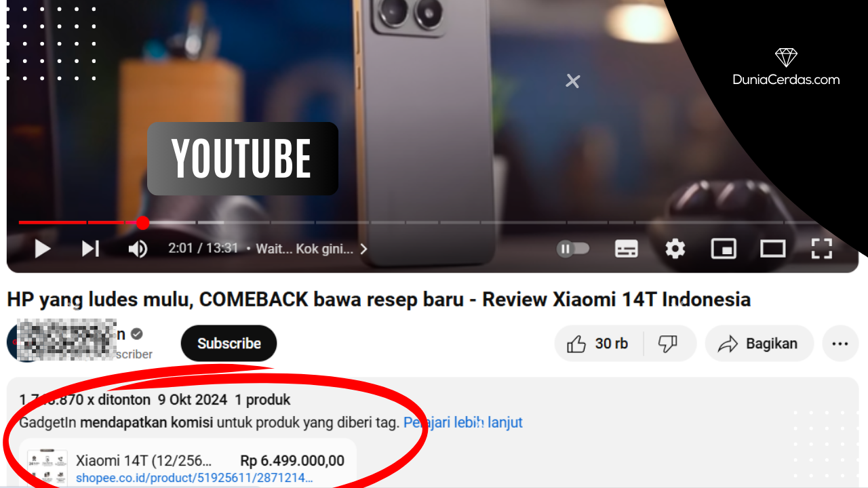This screenshot has width=868, height=488.
Task: Close the overlay with X icon
Action: click(x=573, y=81)
